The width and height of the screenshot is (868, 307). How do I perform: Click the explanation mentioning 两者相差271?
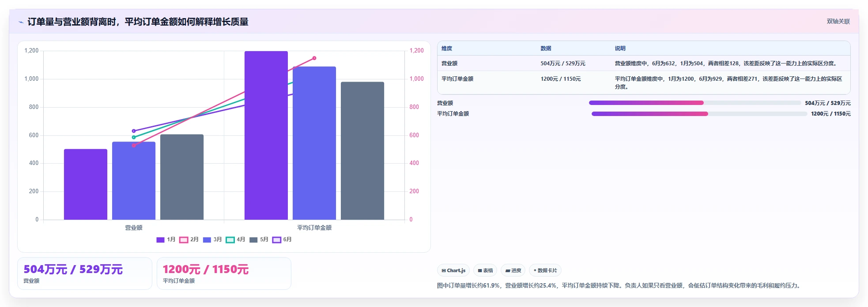coord(728,83)
